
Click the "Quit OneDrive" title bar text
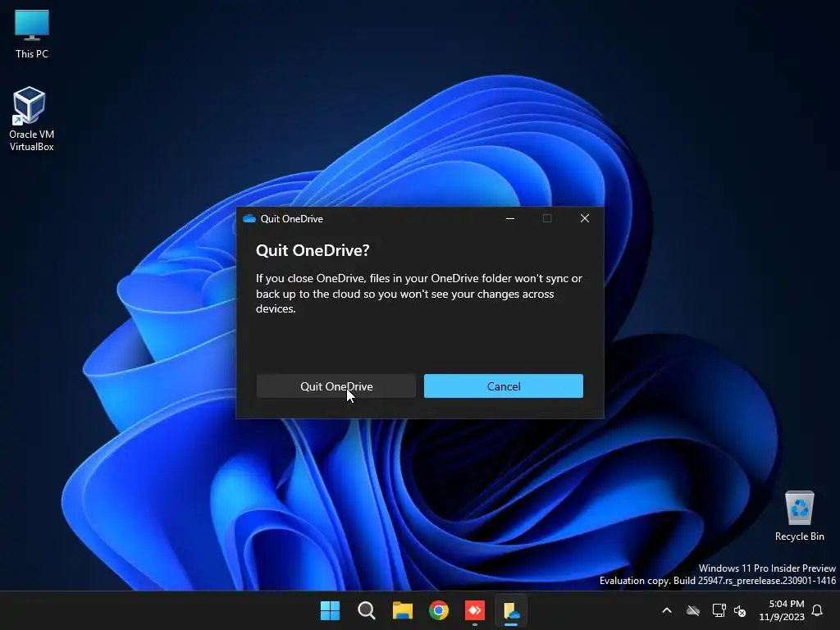pyautogui.click(x=291, y=218)
